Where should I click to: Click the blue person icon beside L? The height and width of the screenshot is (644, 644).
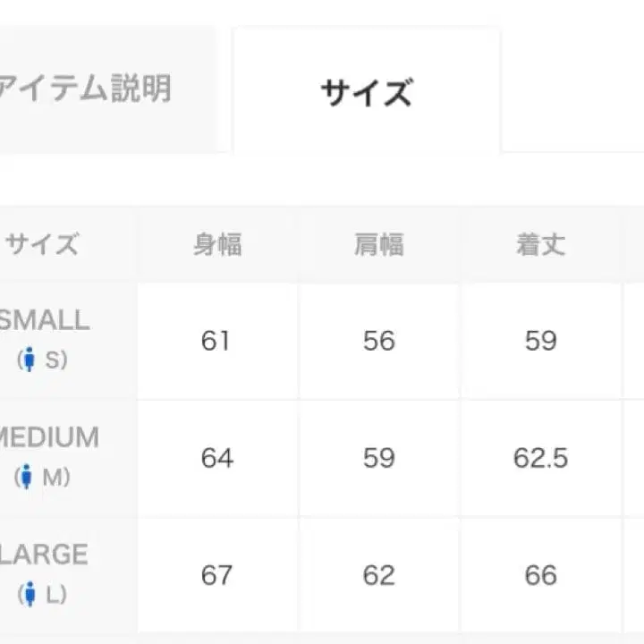(x=30, y=594)
